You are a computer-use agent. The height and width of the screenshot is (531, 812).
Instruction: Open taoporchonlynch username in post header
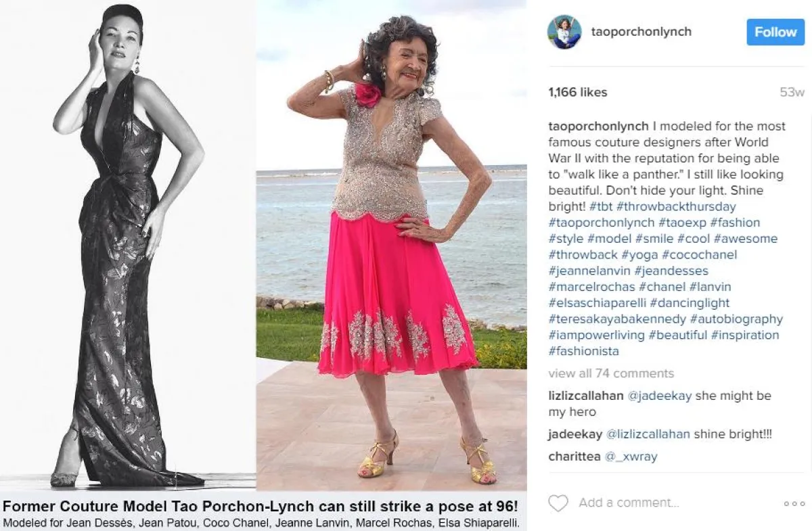point(641,32)
